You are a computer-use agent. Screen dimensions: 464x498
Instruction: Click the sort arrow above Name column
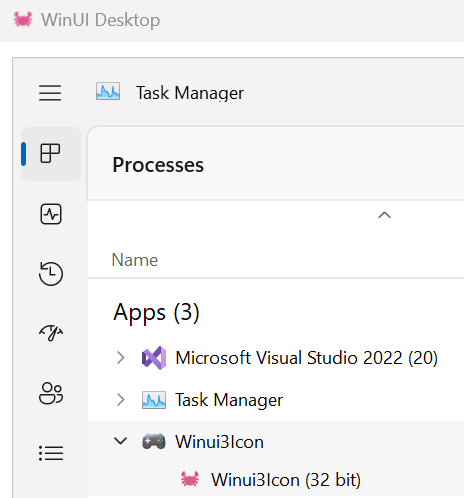click(384, 215)
